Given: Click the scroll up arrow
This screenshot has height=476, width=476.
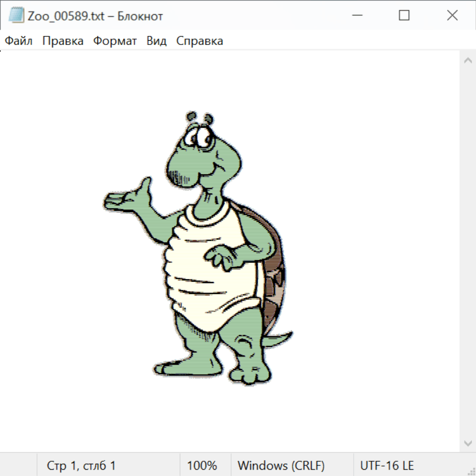Looking at the screenshot, I should click(468, 61).
